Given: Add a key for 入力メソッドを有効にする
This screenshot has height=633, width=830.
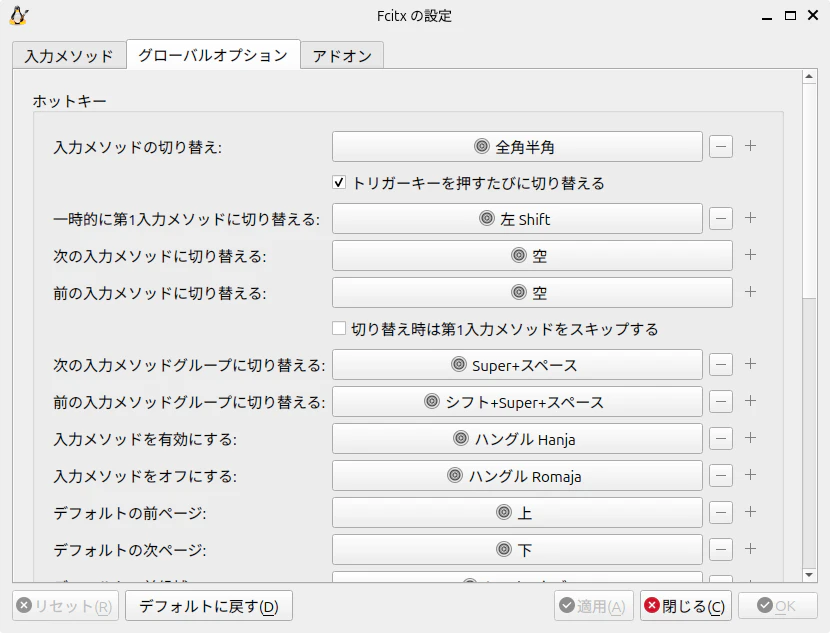Looking at the screenshot, I should pos(750,438).
